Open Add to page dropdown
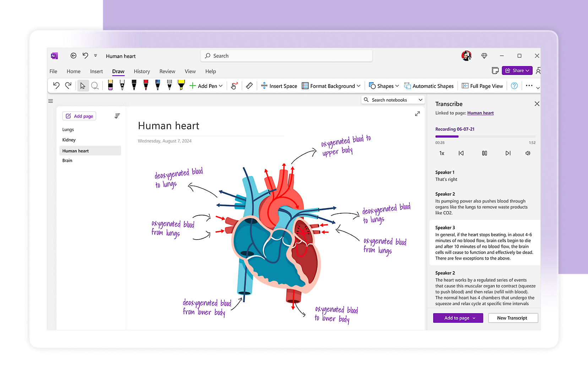The height and width of the screenshot is (377, 588). coord(458,318)
